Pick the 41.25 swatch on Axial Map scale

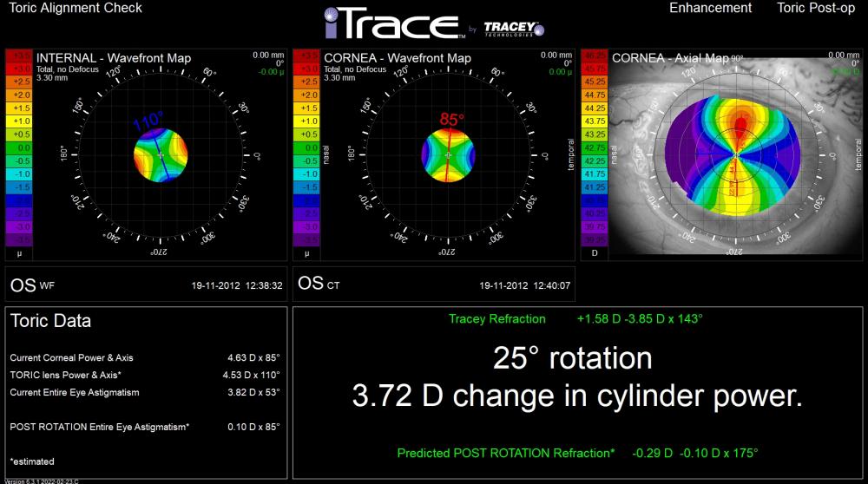click(594, 187)
